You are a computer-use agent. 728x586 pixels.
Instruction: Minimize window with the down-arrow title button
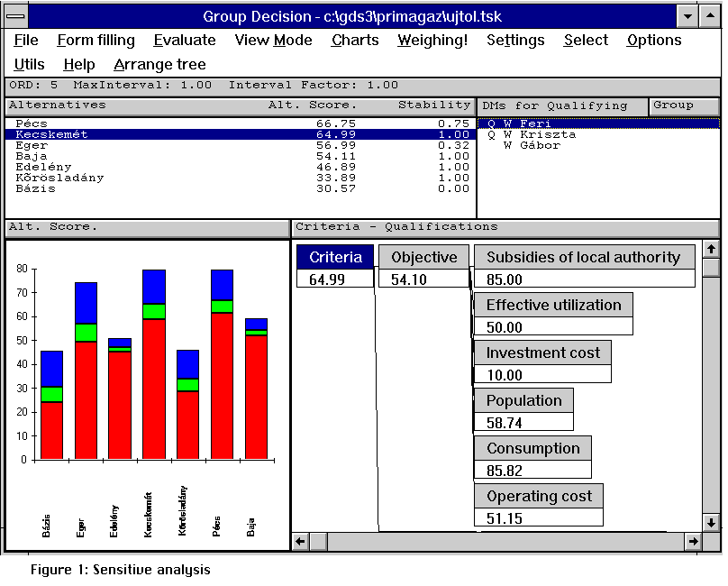pyautogui.click(x=687, y=17)
